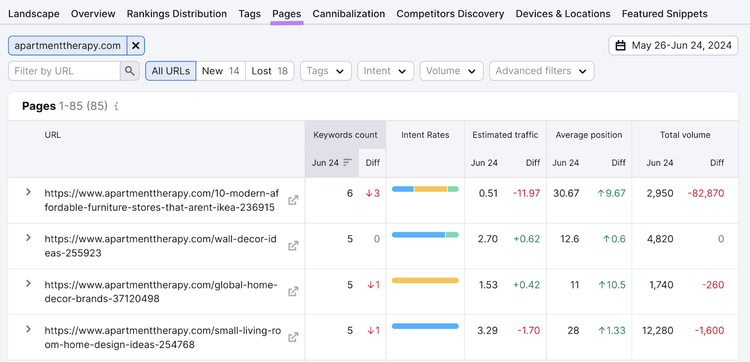Click the -82,870 volume diff value
750x362 pixels.
coord(706,193)
